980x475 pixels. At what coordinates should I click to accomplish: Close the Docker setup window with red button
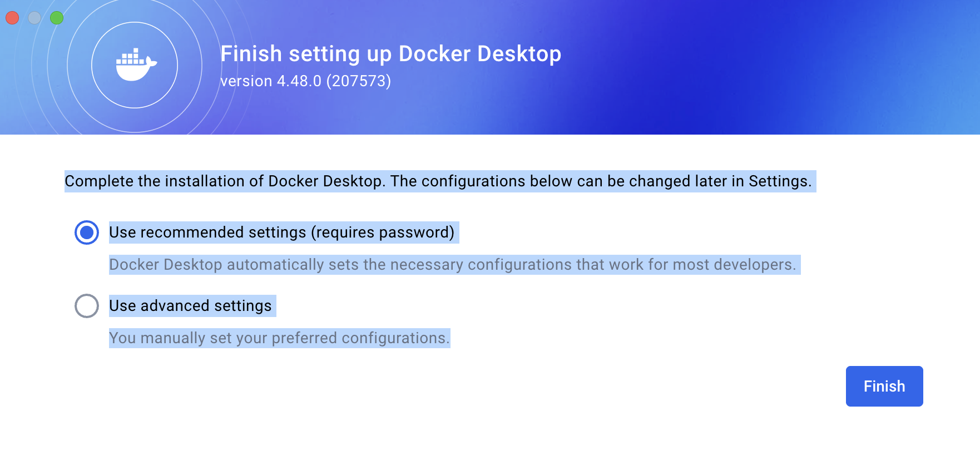tap(12, 18)
